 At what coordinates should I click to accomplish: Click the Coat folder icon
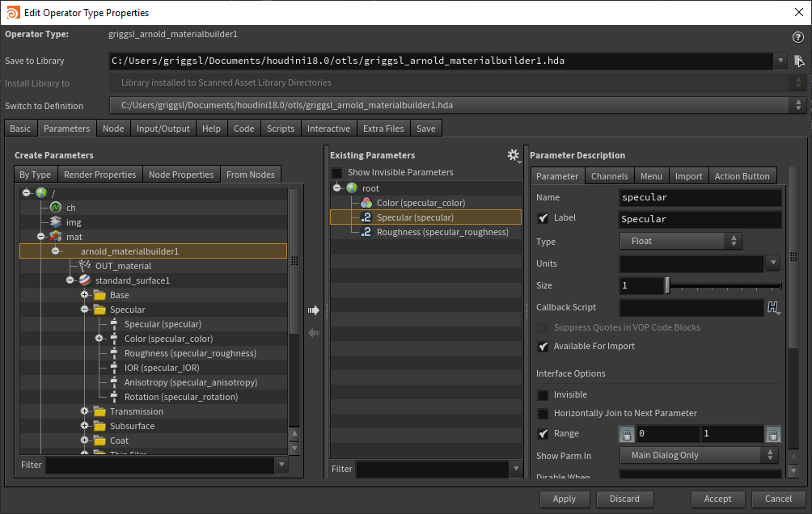99,440
